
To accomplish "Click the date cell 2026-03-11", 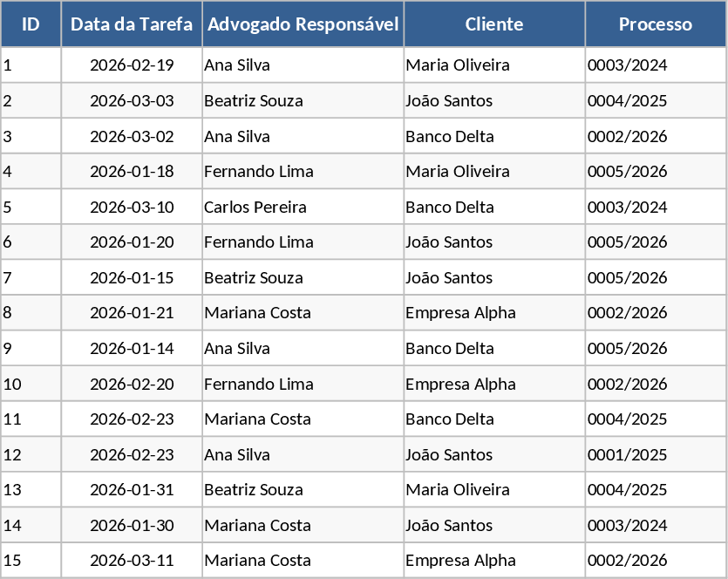I will coord(132,561).
